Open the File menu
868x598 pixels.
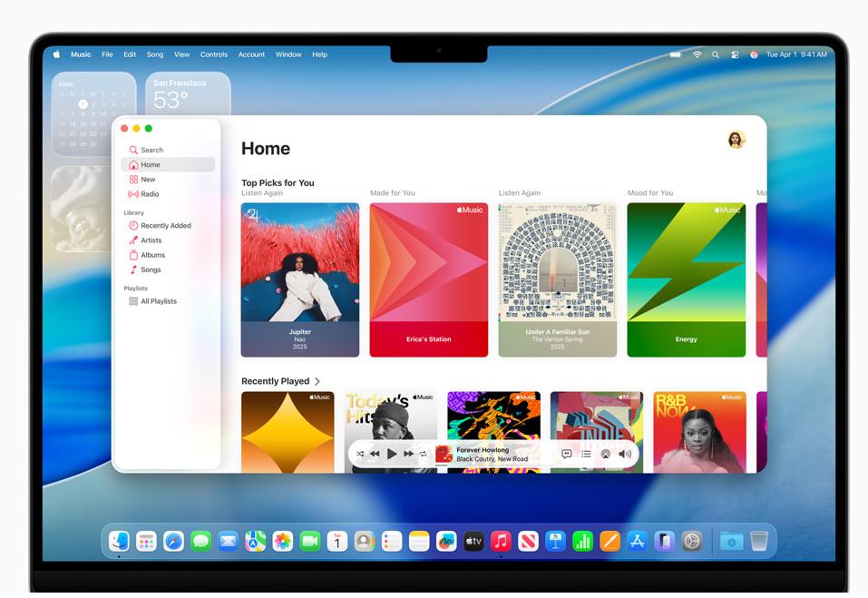tap(107, 54)
